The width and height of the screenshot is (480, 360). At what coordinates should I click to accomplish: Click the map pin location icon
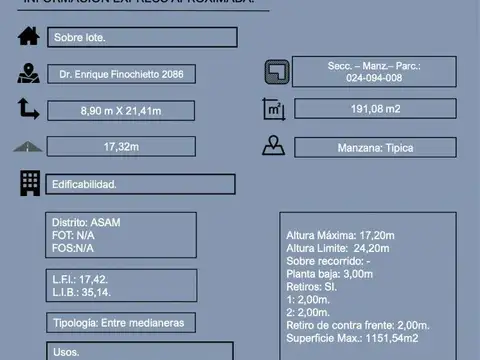point(29,73)
